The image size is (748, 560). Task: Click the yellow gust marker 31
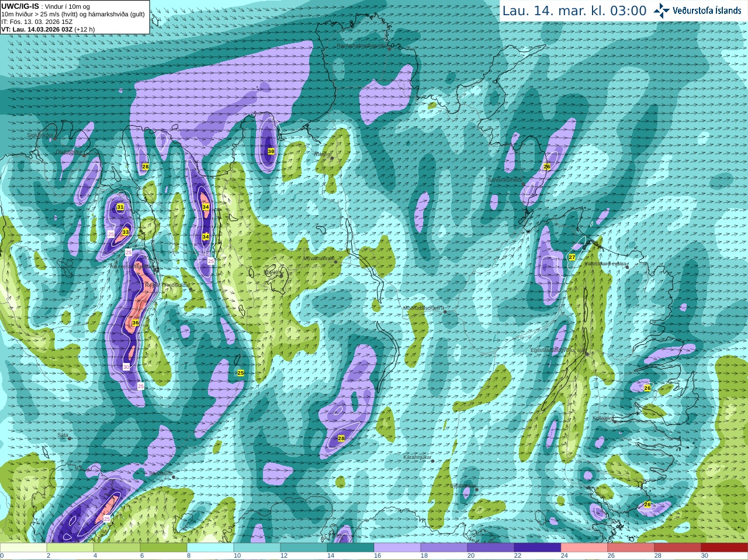(x=120, y=208)
